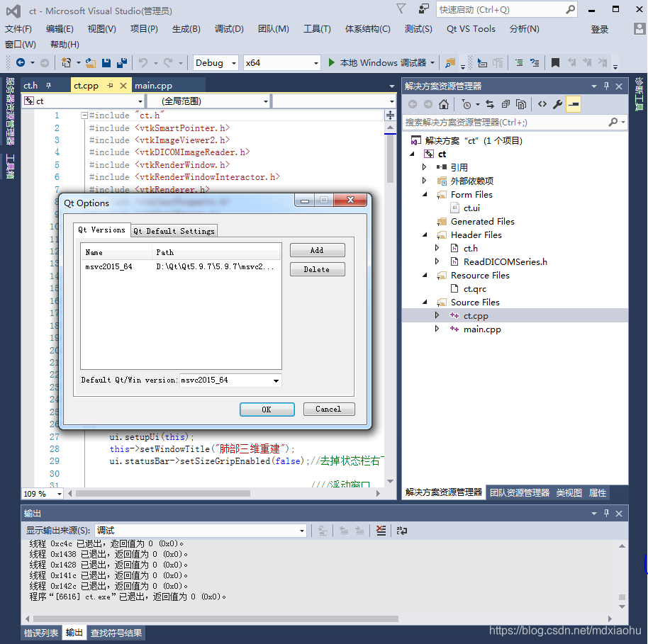
Task: Click Output panel horizontal scrollbar
Action: (x=216, y=618)
